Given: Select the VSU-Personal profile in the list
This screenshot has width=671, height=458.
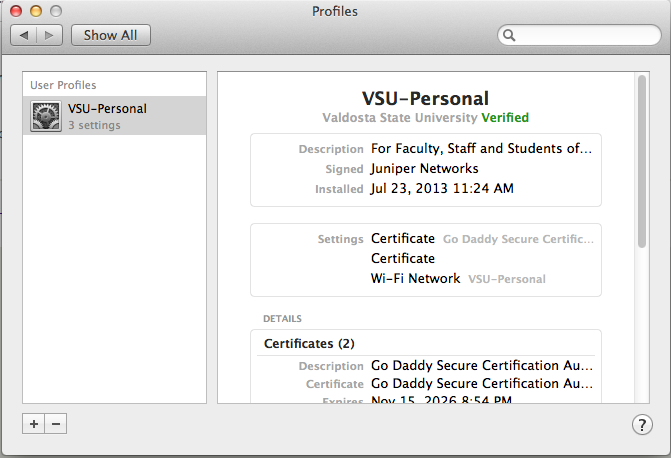Looking at the screenshot, I should 114,116.
